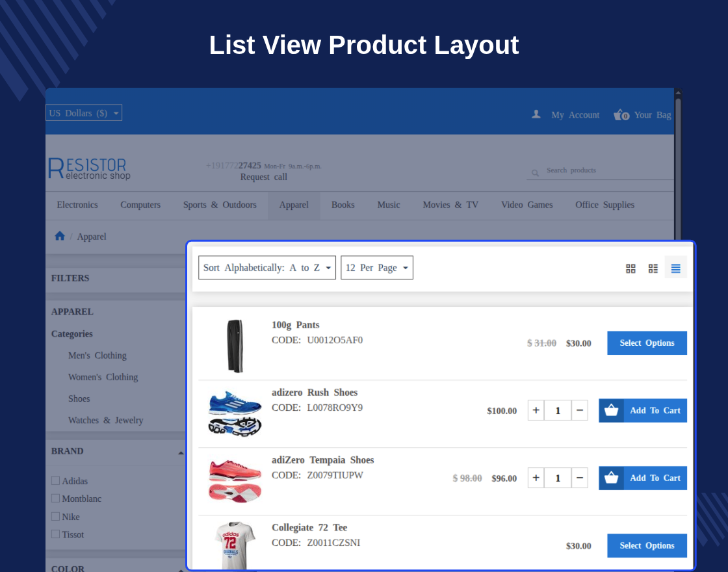Viewport: 728px width, 572px height.
Task: Select Options for 100g Pants
Action: pos(647,343)
